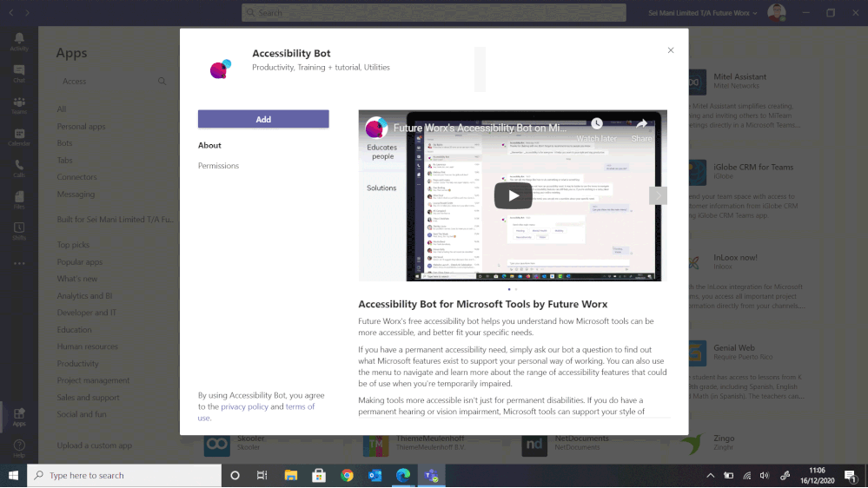Select Bots category
Image resolution: width=868 pixels, height=488 pixels.
tap(65, 142)
